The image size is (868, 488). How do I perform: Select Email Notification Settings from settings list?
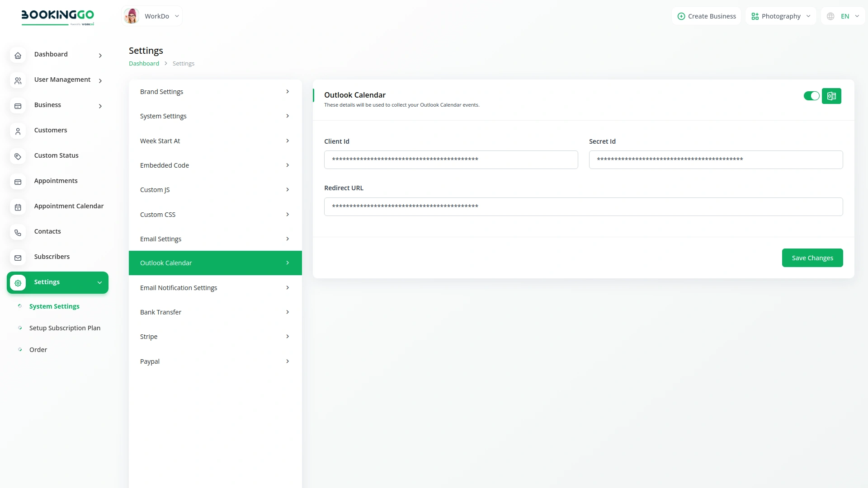click(215, 287)
